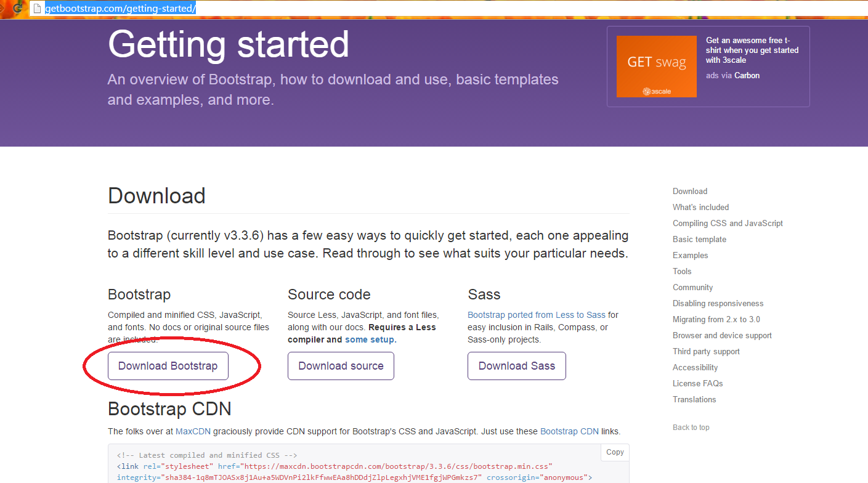Navigate to "What's included" in the sidebar
This screenshot has width=868, height=483.
pos(700,207)
